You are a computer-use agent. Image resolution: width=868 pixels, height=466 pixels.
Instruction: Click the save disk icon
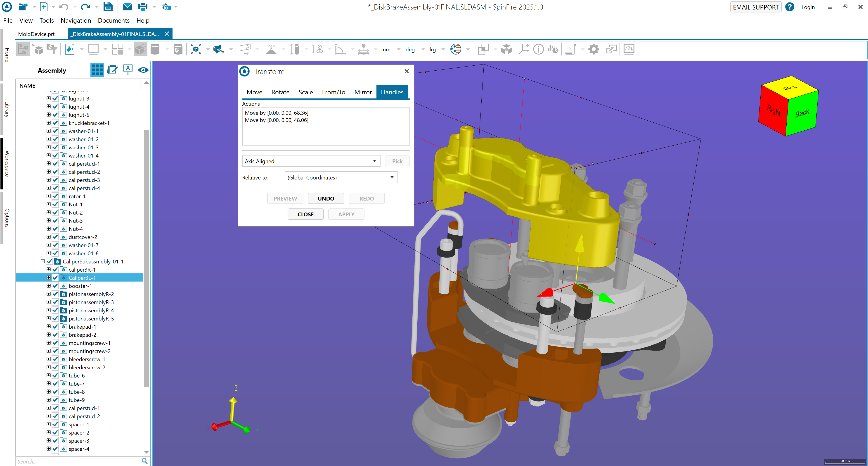[108, 7]
